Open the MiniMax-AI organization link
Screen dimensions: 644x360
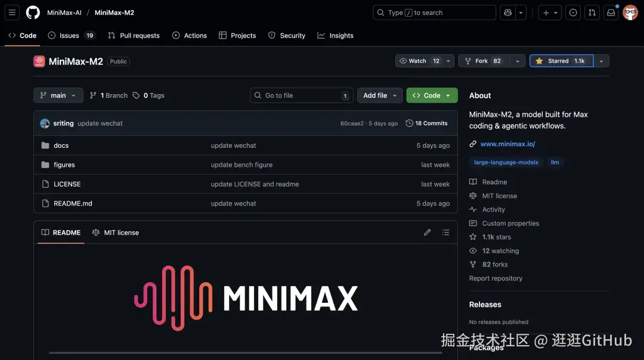point(64,13)
